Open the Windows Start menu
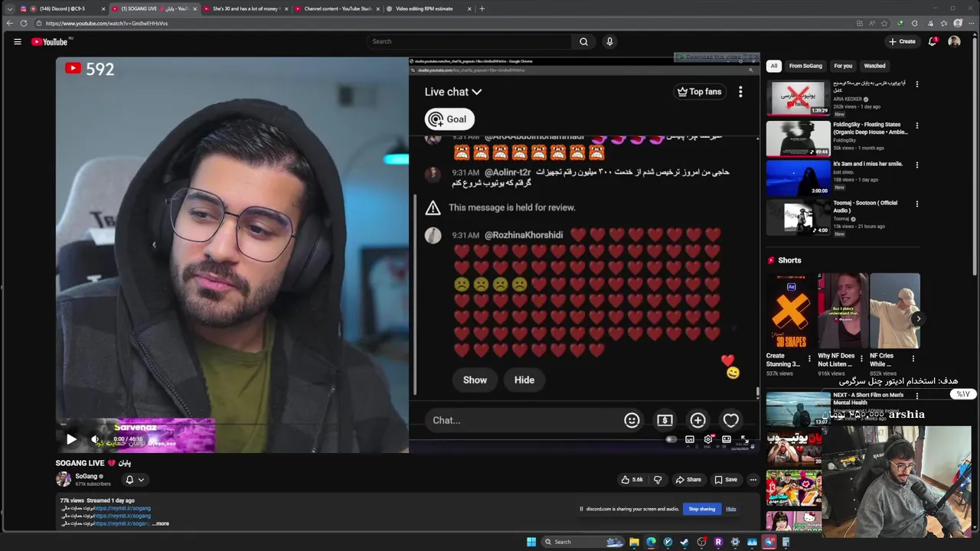This screenshot has height=551, width=980. (531, 542)
